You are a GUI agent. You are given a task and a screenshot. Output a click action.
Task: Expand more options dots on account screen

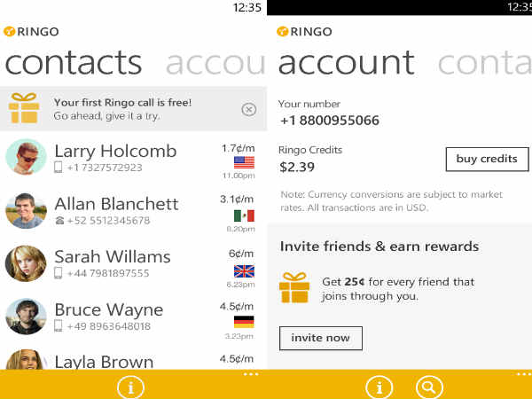pos(524,374)
